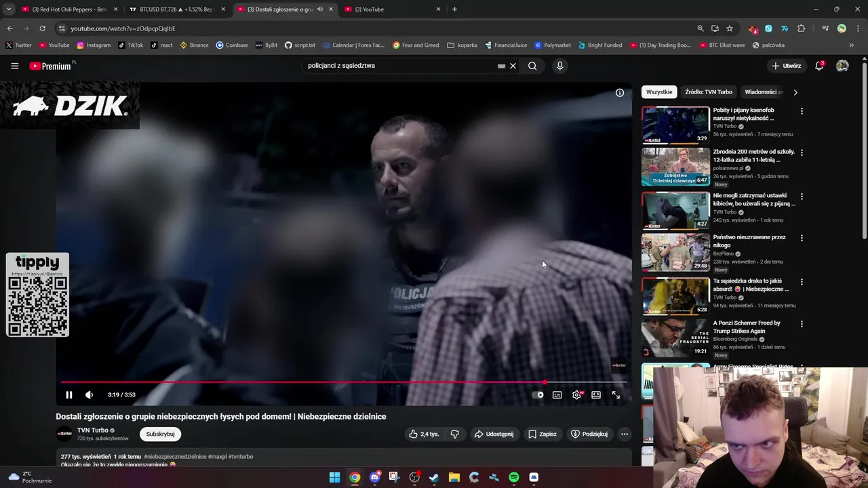Open options for 'A Ponzi Schemer Freed' video

(802, 324)
